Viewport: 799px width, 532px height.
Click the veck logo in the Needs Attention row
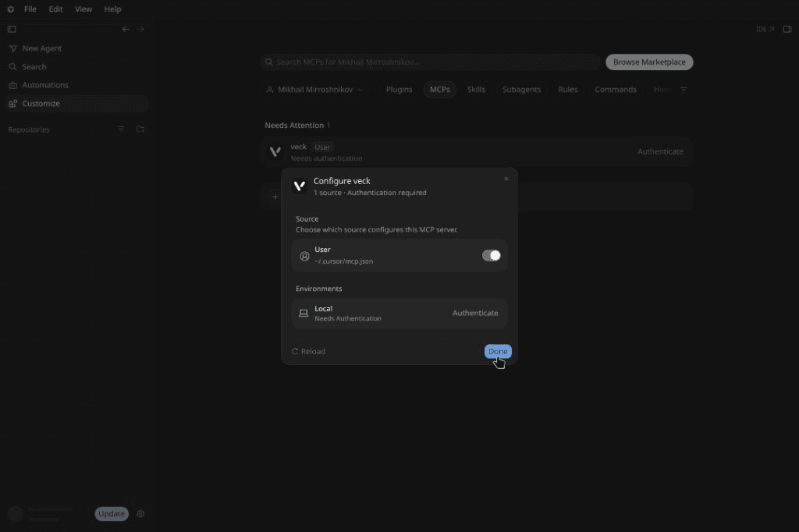[x=275, y=152]
